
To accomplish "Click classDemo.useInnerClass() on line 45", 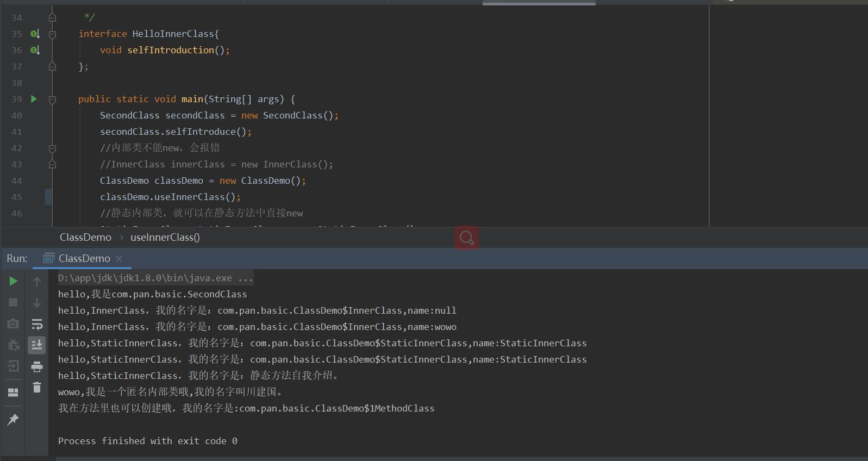I will pos(170,197).
